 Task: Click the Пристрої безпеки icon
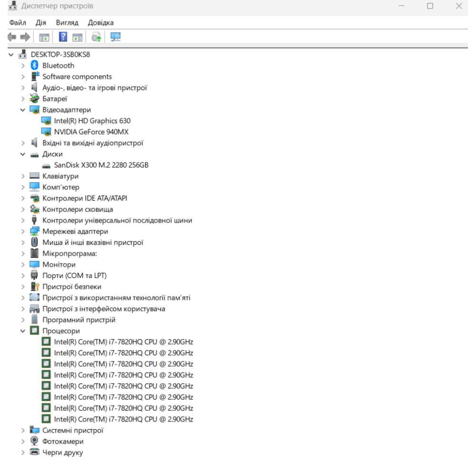point(34,287)
